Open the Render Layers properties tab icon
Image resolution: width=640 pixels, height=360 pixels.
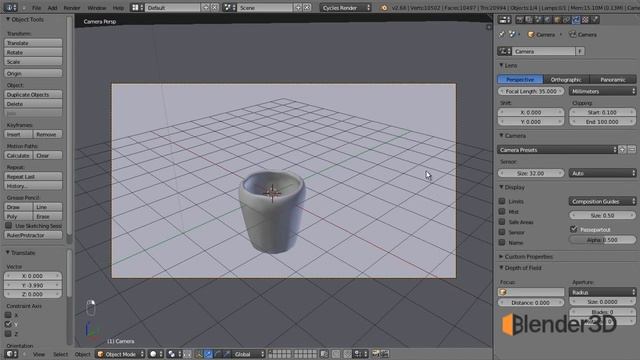[529, 20]
